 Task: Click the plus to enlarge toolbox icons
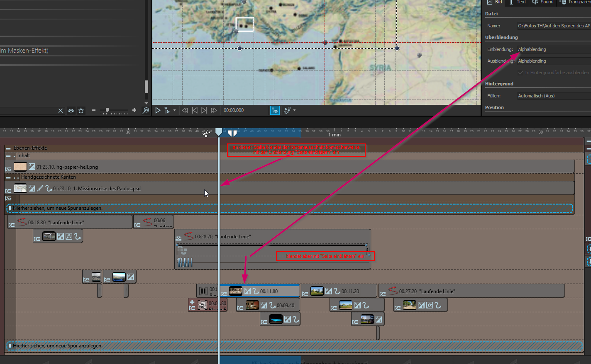click(x=134, y=110)
